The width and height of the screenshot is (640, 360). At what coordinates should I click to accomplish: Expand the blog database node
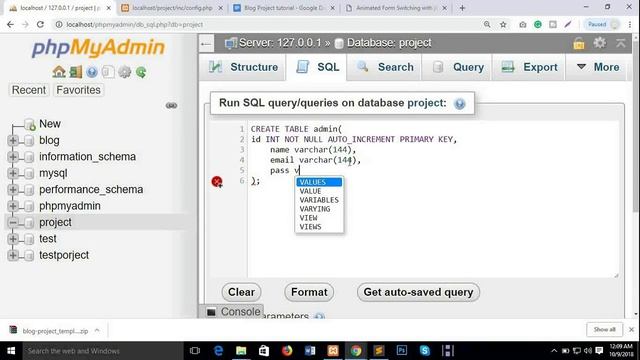pos(13,140)
